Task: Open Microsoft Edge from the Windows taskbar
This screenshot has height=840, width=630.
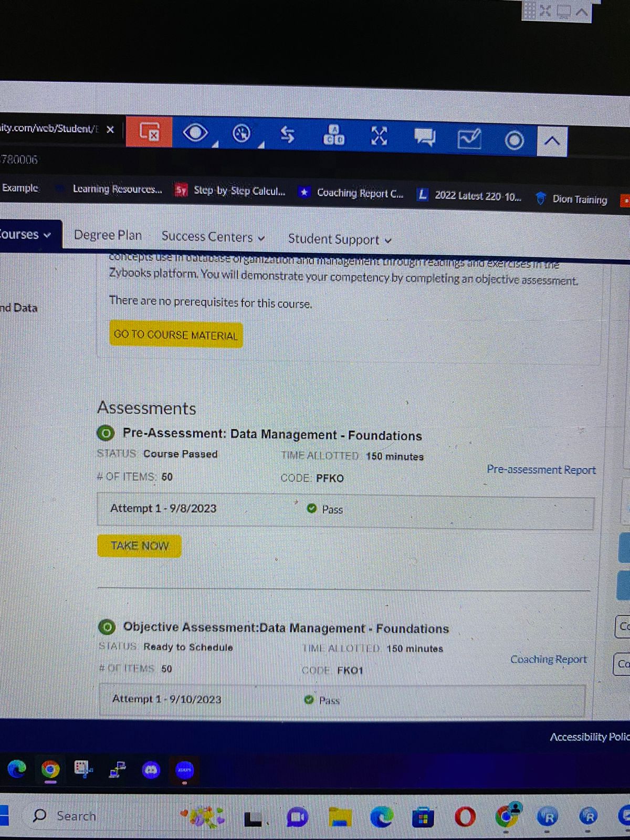Action: pos(381,817)
